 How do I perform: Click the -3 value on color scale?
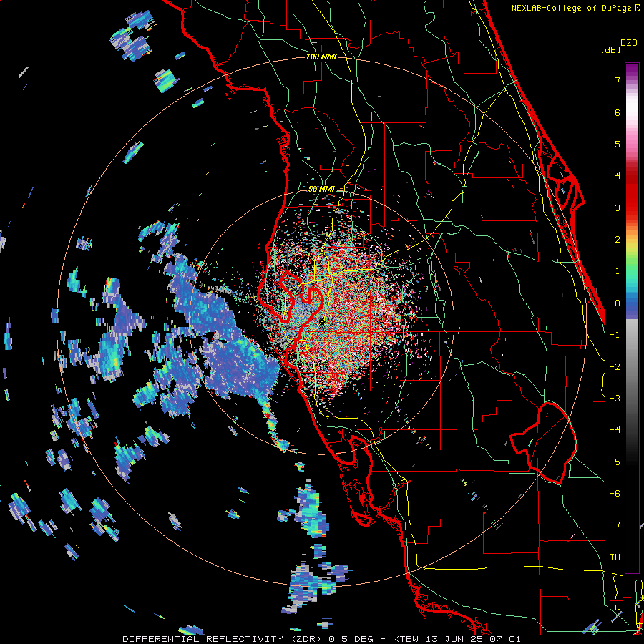tap(615, 399)
